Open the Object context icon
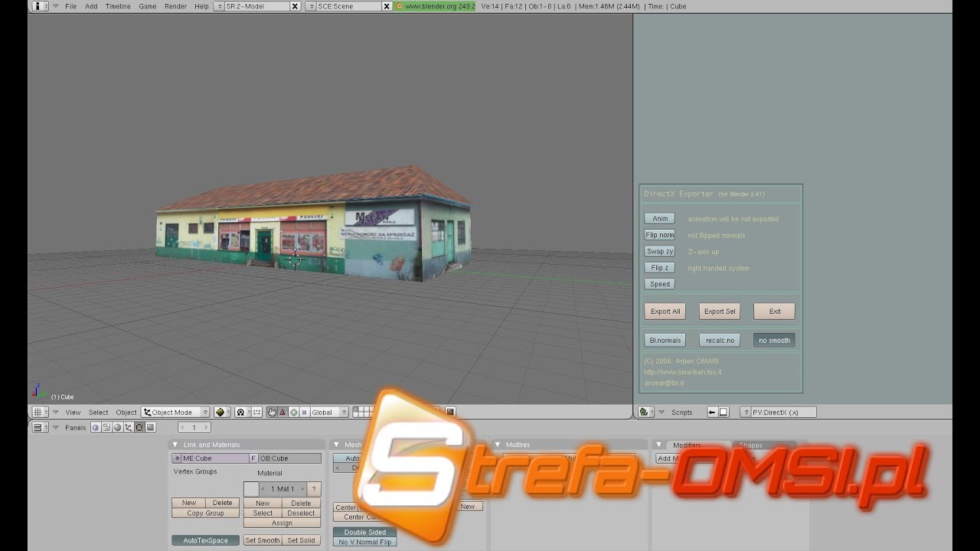Image resolution: width=980 pixels, height=551 pixels. [128, 427]
